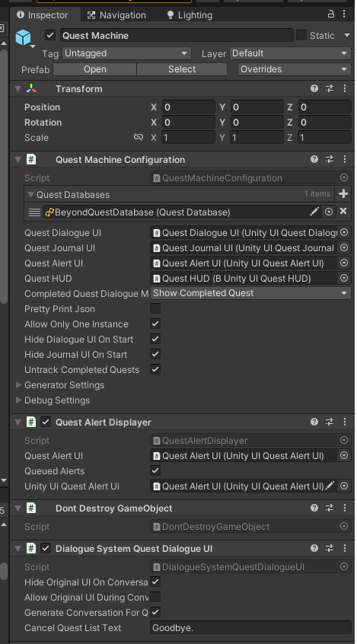Enable Pretty Print Json checkbox

coord(155,308)
